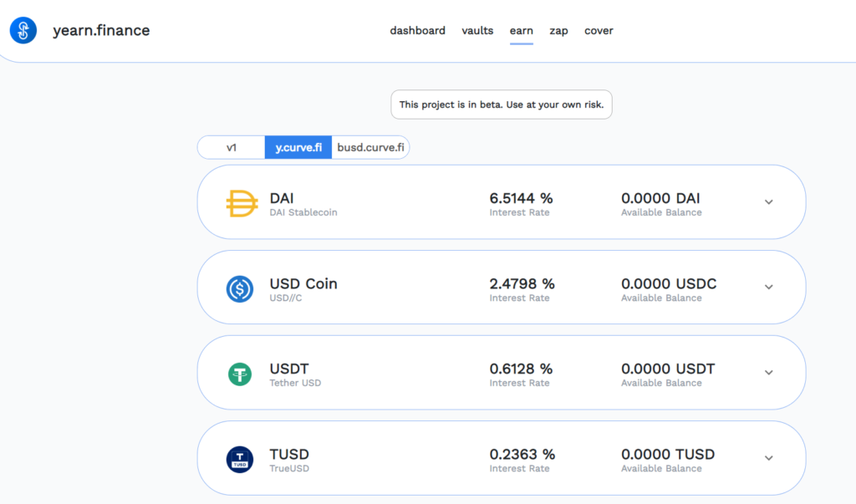Expand the USDT row chevron
Screen dimensions: 856x504
point(769,373)
